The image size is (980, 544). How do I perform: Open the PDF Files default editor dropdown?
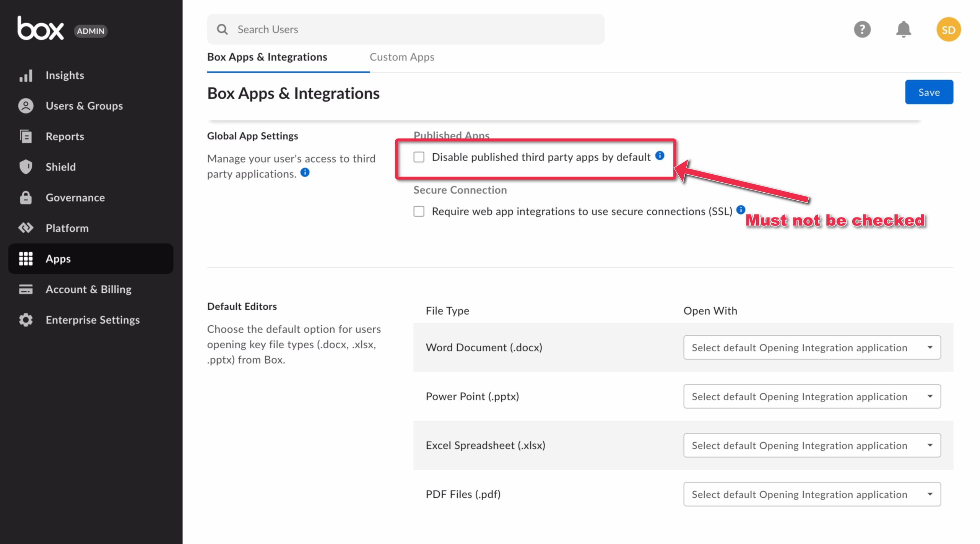(812, 494)
